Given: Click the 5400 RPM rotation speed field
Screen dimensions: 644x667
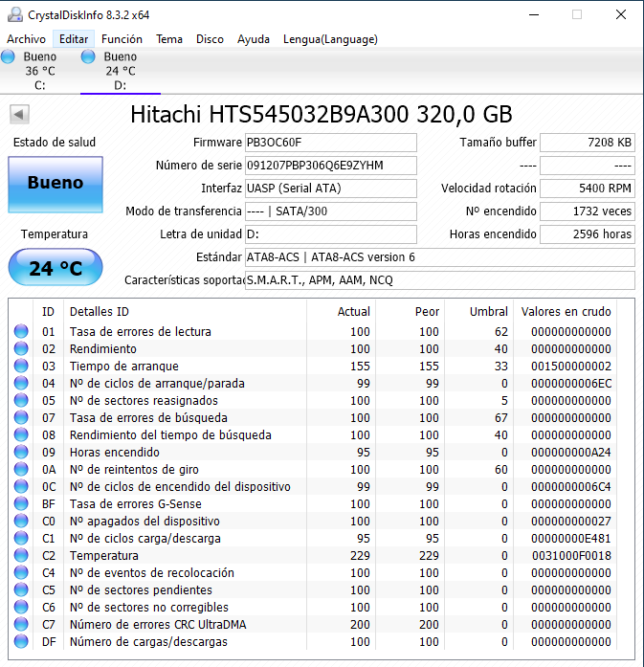Looking at the screenshot, I should coord(588,189).
